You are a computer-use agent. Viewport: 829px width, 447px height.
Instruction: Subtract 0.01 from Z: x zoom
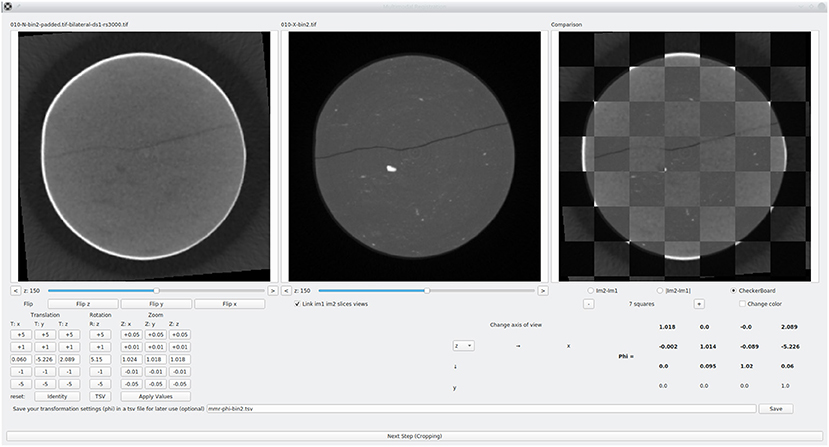[132, 372]
